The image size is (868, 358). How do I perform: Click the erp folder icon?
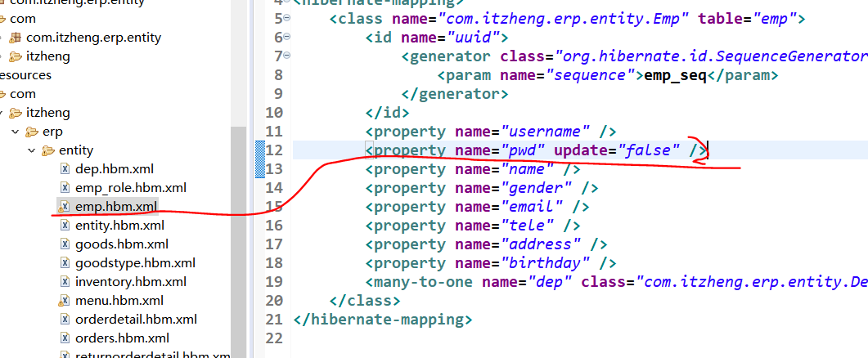[32, 132]
